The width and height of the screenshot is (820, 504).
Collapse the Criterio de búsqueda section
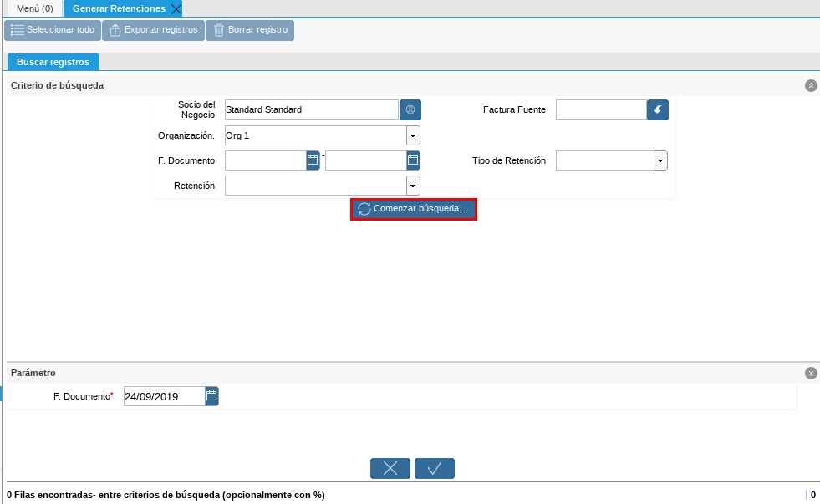(x=811, y=86)
